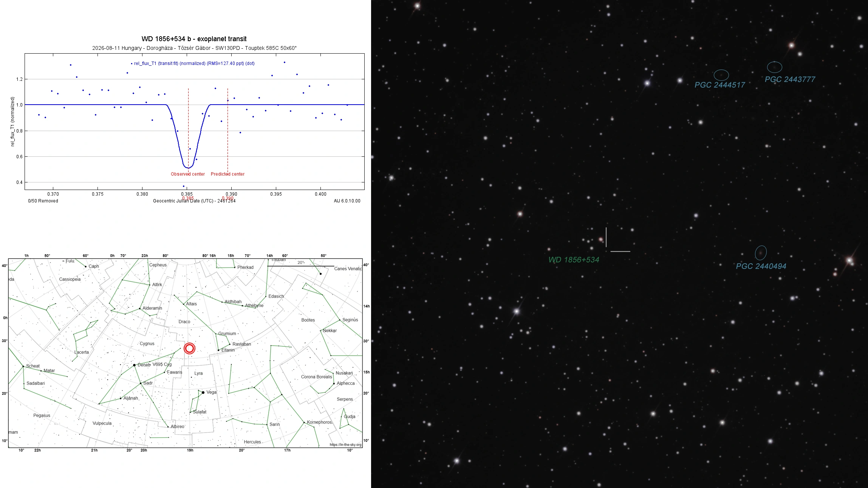Image resolution: width=868 pixels, height=488 pixels.
Task: Click the "Grumium" star label
Action: (227, 334)
